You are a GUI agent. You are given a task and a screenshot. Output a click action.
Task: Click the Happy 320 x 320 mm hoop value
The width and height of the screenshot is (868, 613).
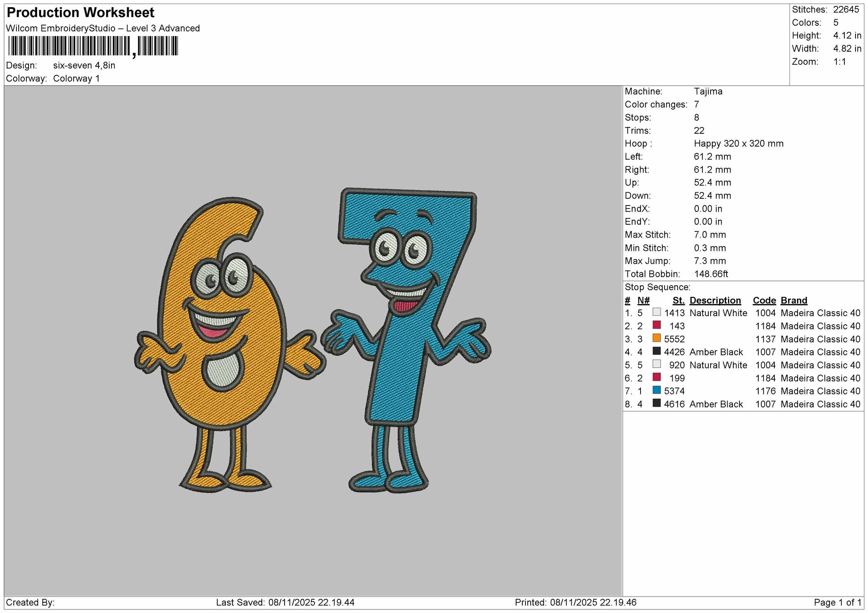[739, 144]
